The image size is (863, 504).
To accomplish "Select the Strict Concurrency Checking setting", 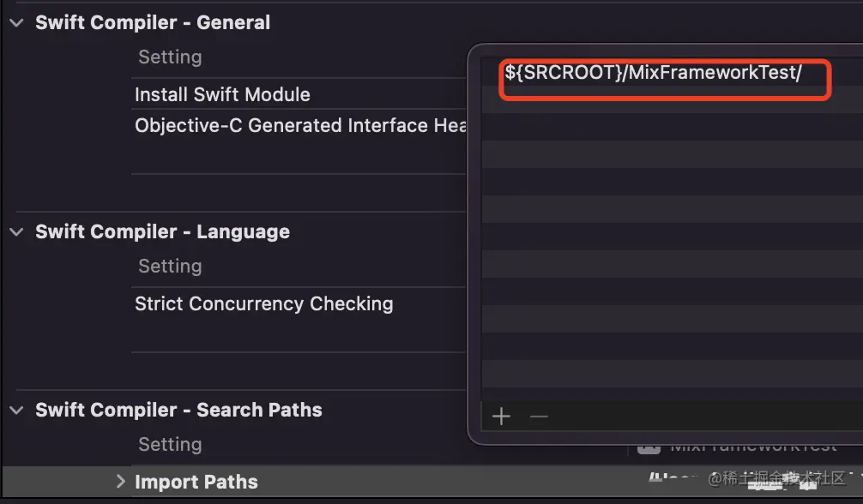I will point(263,303).
